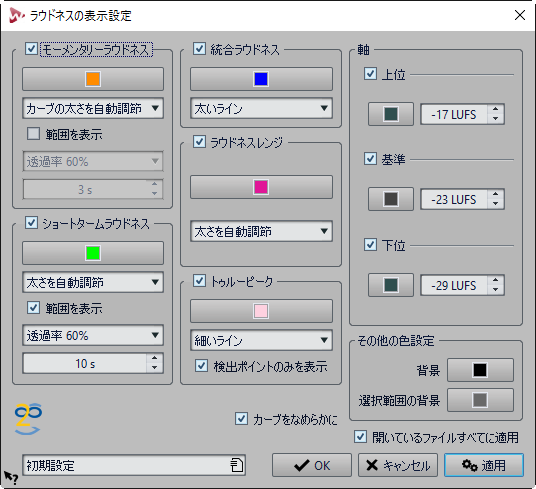The image size is (536, 489).
Task: Open the blue integrated loudness color picker
Action: click(261, 79)
